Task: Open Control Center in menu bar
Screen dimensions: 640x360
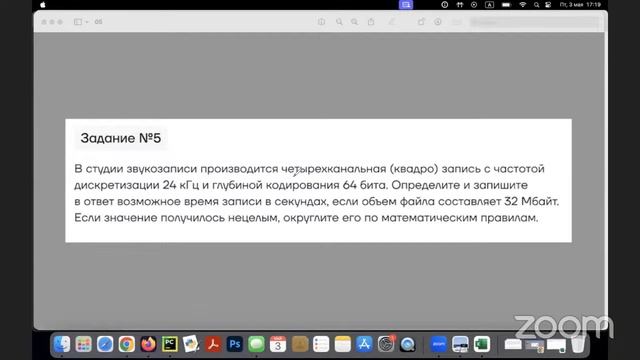Action: coord(548,5)
